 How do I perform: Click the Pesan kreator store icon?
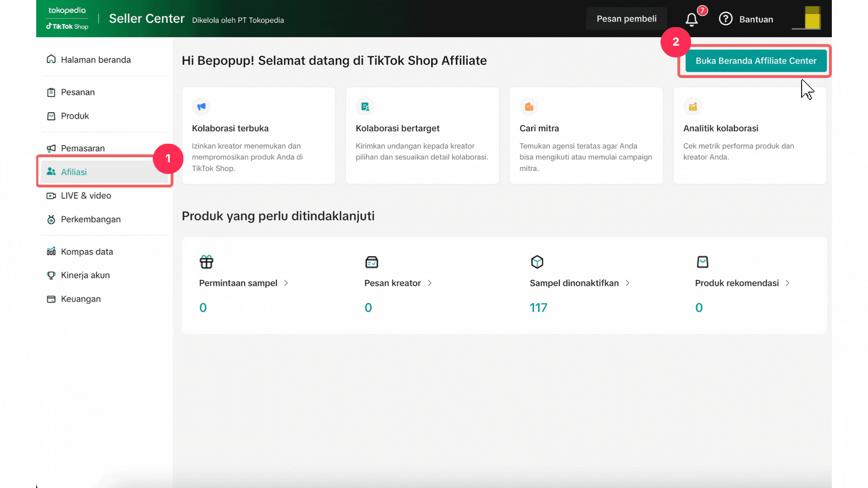click(x=372, y=262)
